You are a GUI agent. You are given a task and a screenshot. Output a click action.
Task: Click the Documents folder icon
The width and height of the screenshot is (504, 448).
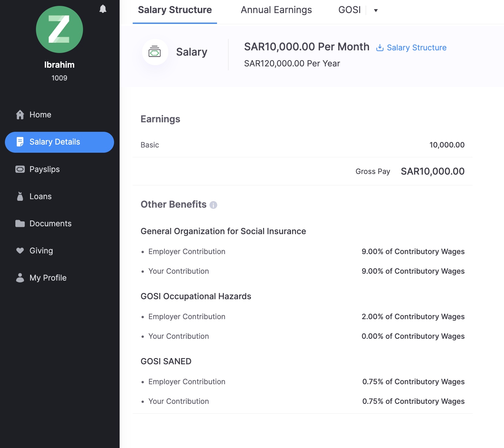pos(20,224)
